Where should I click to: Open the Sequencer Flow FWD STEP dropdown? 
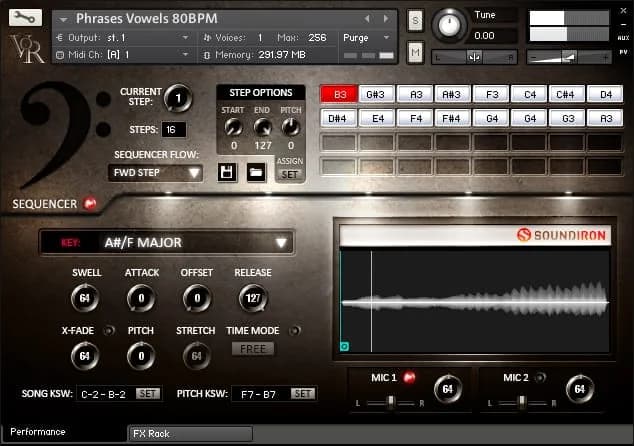click(x=155, y=173)
